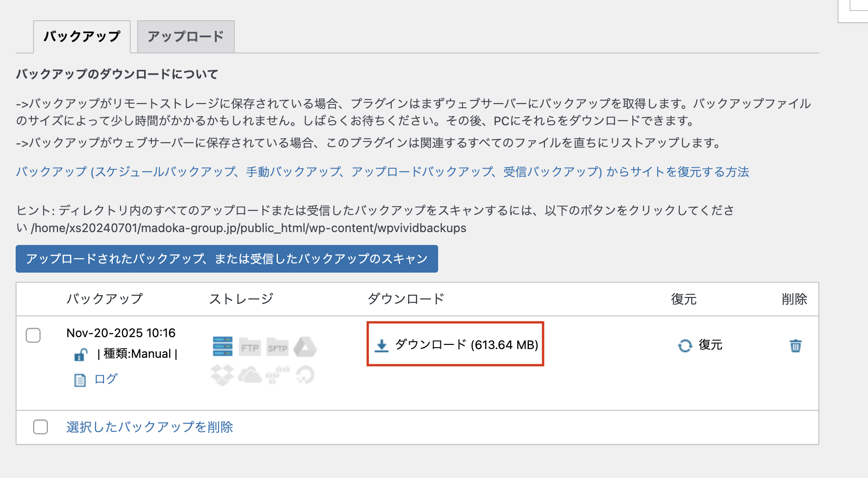868x478 pixels.
Task: Toggle the lock icon on the Nov-20-2025 backup
Action: click(x=81, y=354)
